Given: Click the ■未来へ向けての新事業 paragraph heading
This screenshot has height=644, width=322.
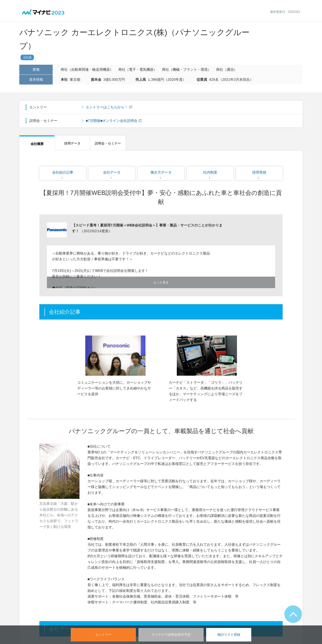Looking at the screenshot, I should (106, 504).
